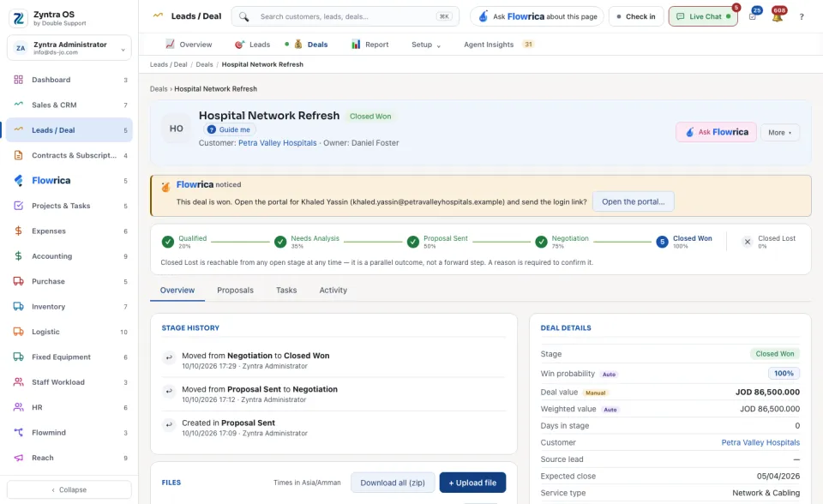Screen dimensions: 823x504
Task: Click the Upload file button
Action: [472, 483]
